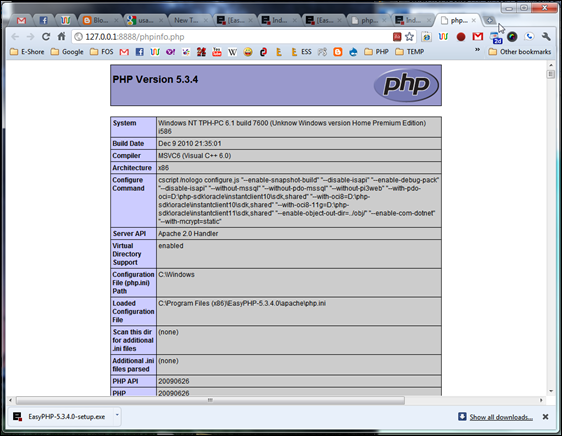Screen dimensions: 562x436
Task: Open the Gmail extension in the toolbar
Action: (x=478, y=37)
